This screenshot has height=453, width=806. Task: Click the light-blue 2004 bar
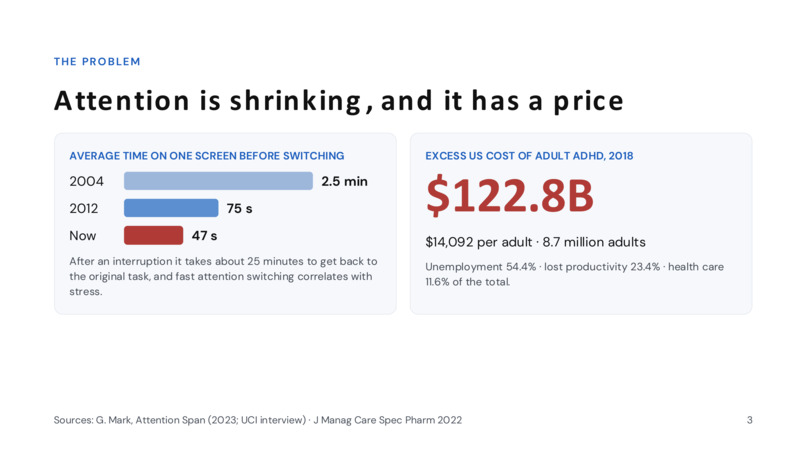tap(218, 181)
